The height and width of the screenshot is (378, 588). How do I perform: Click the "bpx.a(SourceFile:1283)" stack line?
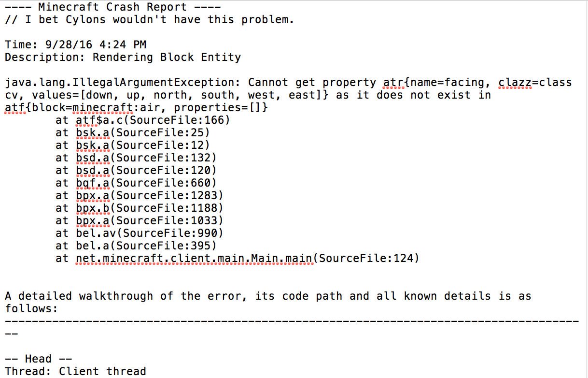149,195
